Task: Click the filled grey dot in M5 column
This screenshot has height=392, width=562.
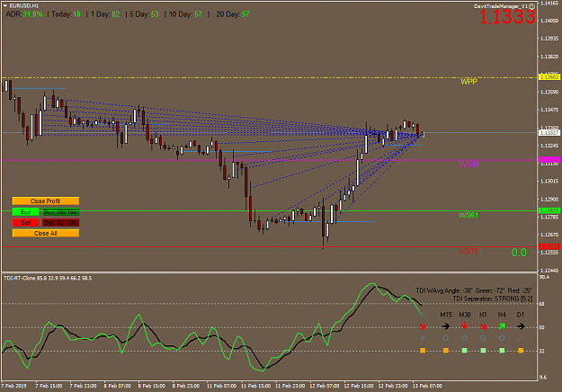Action: click(x=423, y=338)
